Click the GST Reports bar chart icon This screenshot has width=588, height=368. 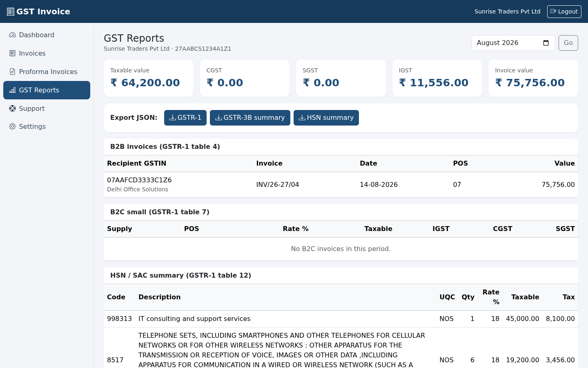pos(13,90)
